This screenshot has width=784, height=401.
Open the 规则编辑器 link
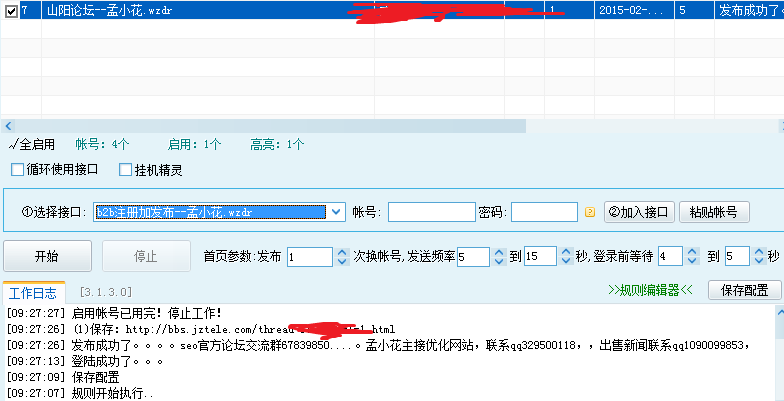click(650, 290)
